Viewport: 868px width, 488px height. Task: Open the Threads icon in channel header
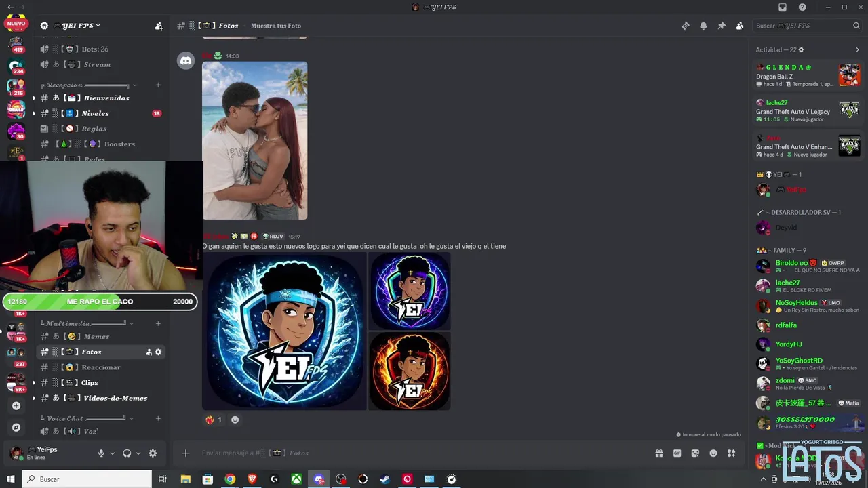click(x=685, y=26)
